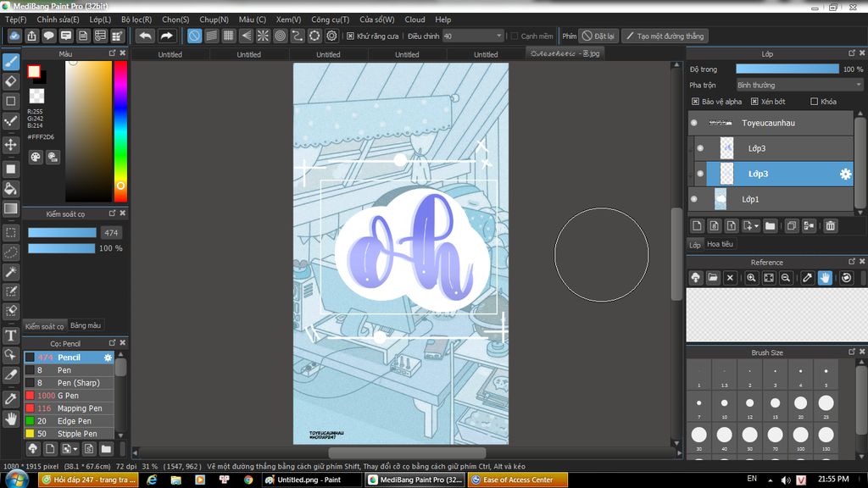This screenshot has width=868, height=488.
Task: Open the add-layer dropdown arrow
Action: point(756,225)
